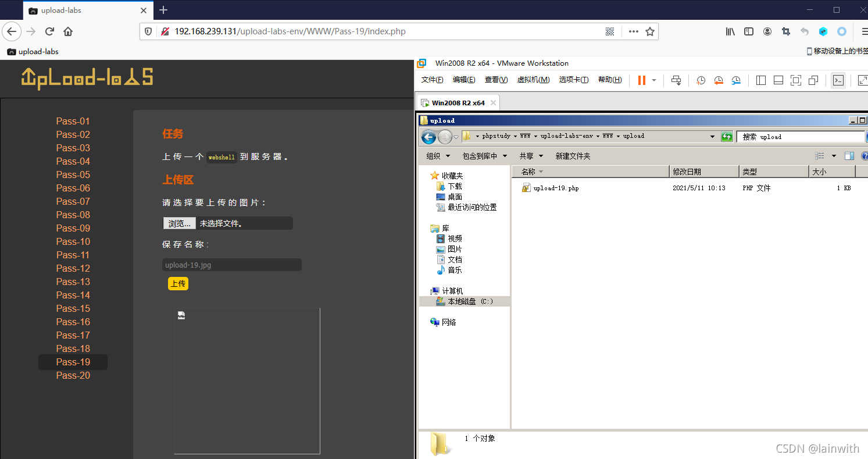Click the screenshot crop icon in Firefox toolbar
The image size is (868, 459).
pyautogui.click(x=786, y=31)
